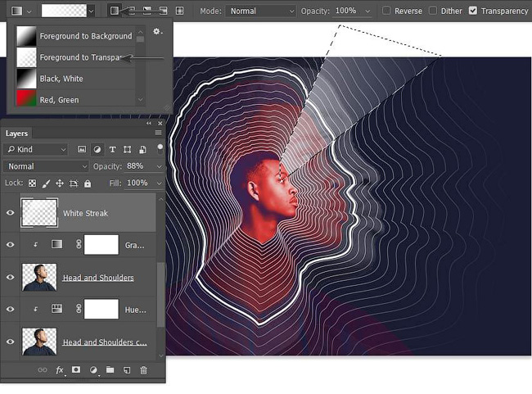
Task: Prevent auto-nesting artboard lock icon
Action: 74,183
